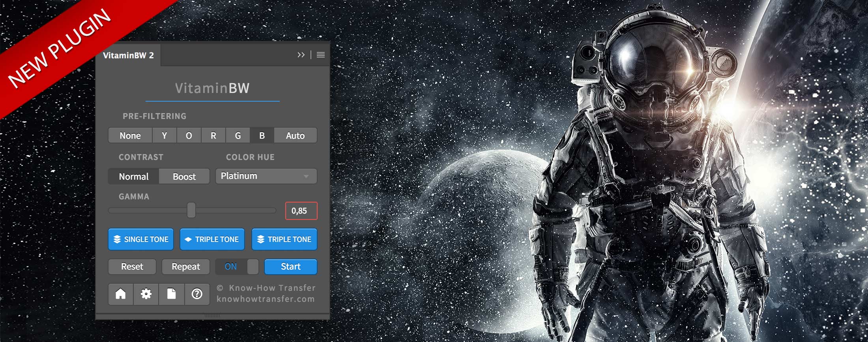Select Normal contrast mode
Screen dimensions: 868x342
point(134,177)
